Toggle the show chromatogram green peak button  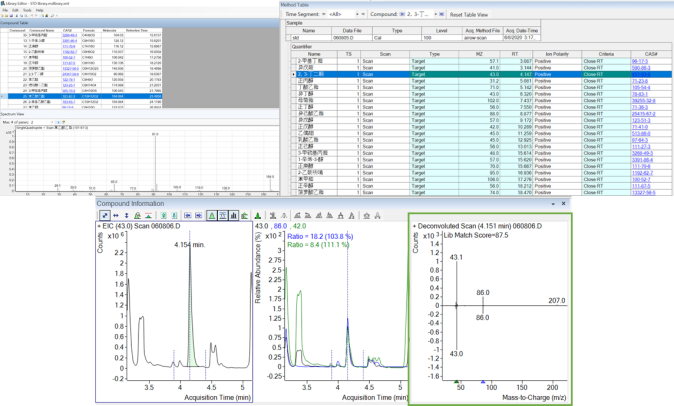pyautogui.click(x=212, y=216)
